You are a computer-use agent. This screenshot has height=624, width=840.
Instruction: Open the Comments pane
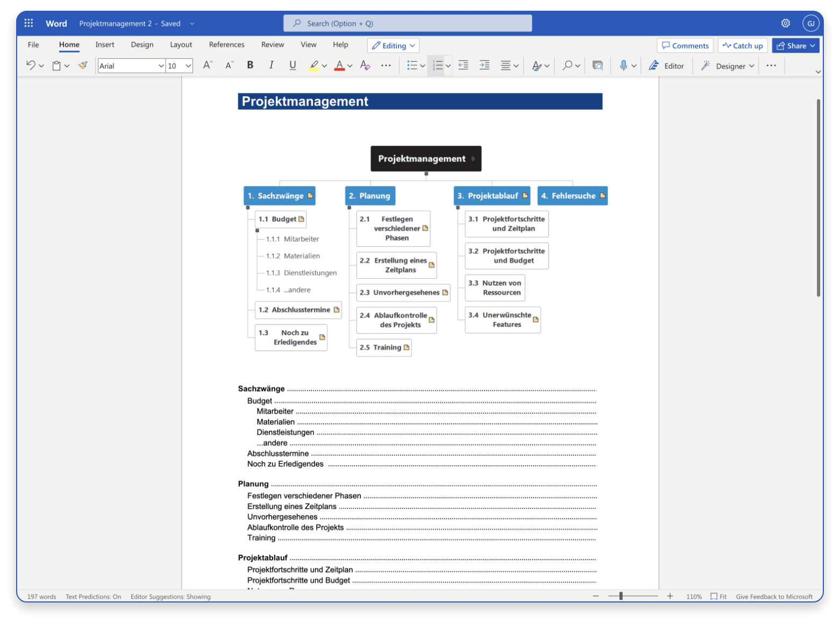click(x=685, y=46)
